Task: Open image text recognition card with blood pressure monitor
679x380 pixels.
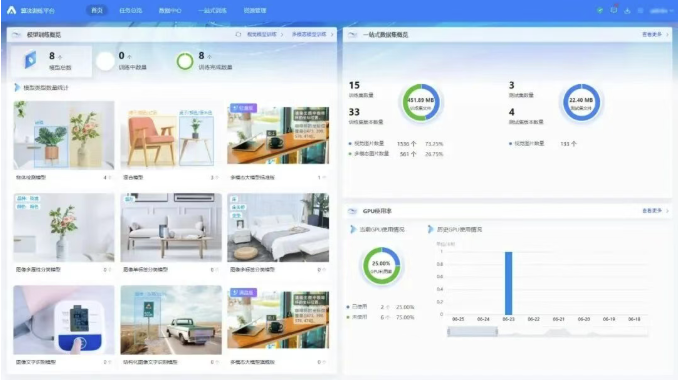Action: click(64, 320)
